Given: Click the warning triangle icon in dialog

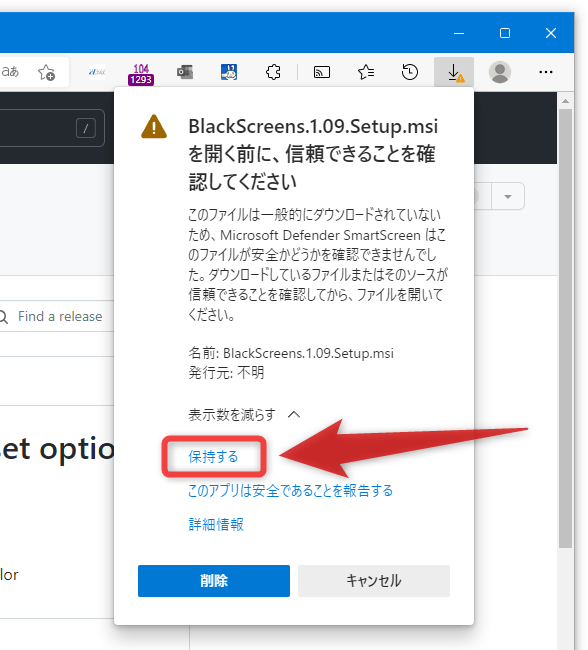Looking at the screenshot, I should (154, 127).
